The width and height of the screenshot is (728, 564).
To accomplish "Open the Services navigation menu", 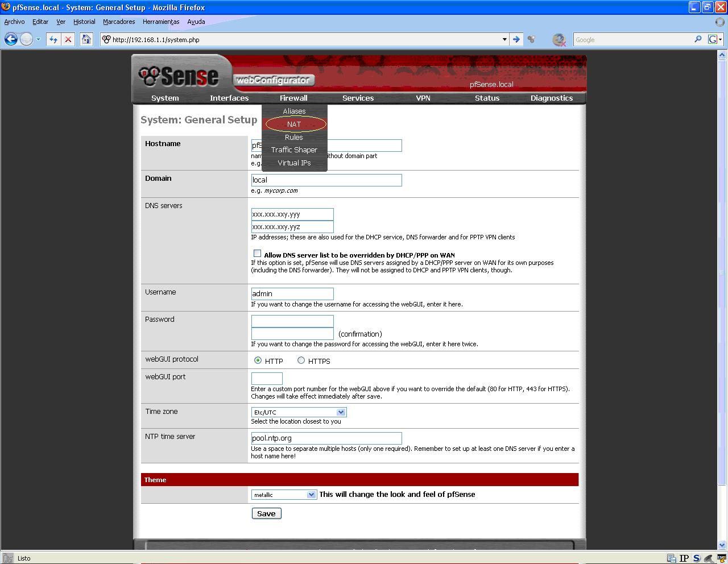I will [x=358, y=98].
